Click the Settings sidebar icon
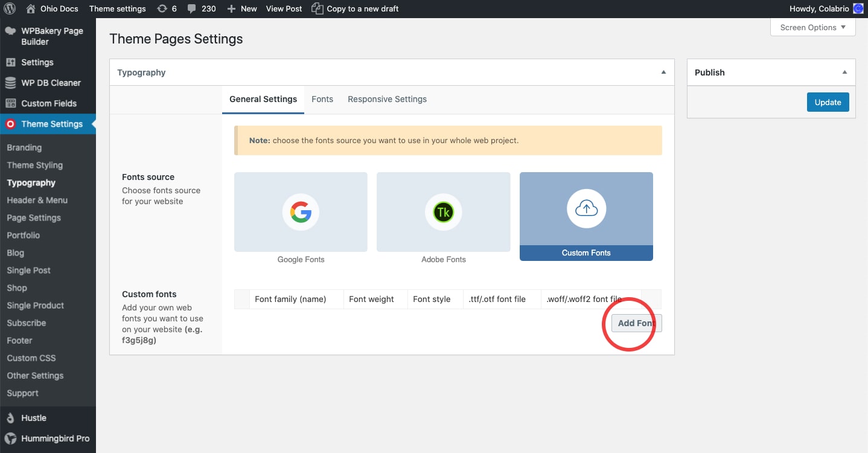The width and height of the screenshot is (868, 453). (10, 62)
